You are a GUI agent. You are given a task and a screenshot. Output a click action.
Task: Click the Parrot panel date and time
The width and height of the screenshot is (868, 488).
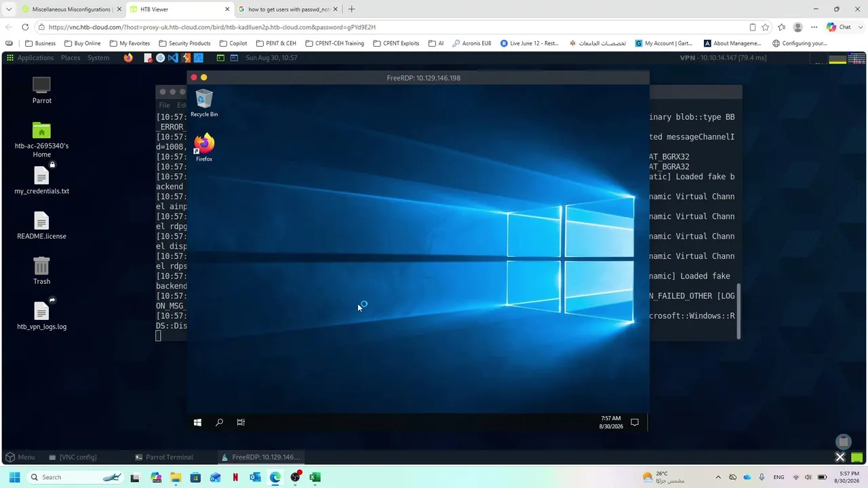pyautogui.click(x=271, y=58)
